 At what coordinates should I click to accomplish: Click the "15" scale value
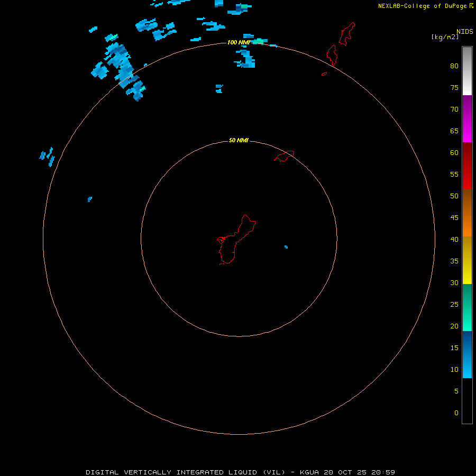(454, 348)
